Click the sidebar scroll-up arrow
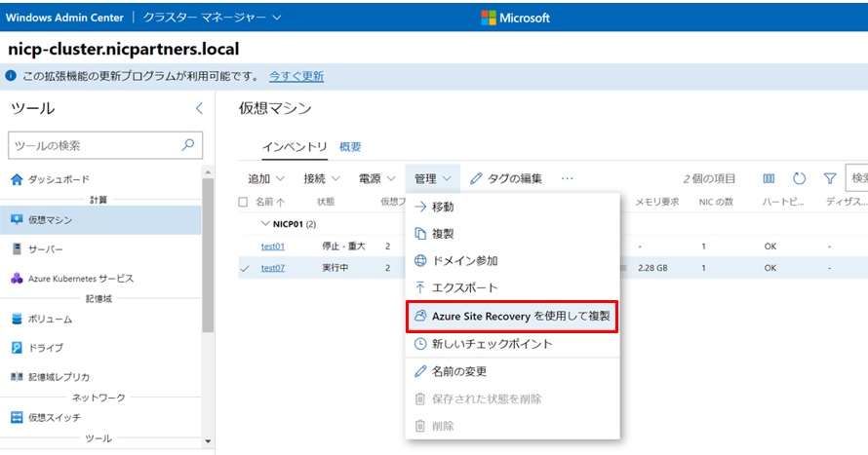Image resolution: width=868 pixels, height=455 pixels. pos(208,172)
